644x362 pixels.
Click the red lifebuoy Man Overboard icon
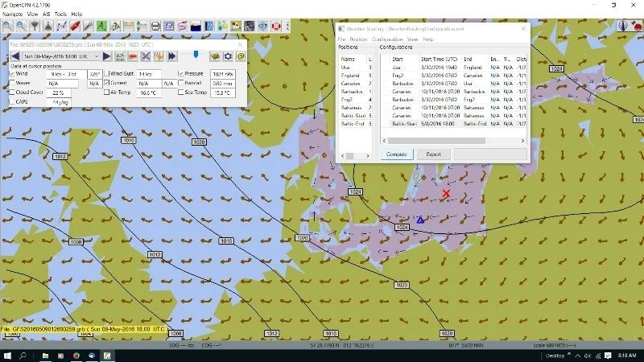(x=276, y=27)
